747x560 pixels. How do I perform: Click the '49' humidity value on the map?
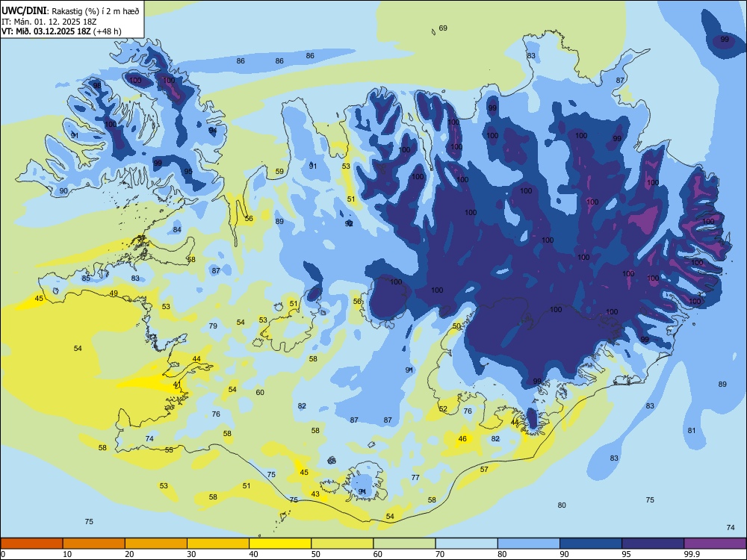[x=114, y=293]
